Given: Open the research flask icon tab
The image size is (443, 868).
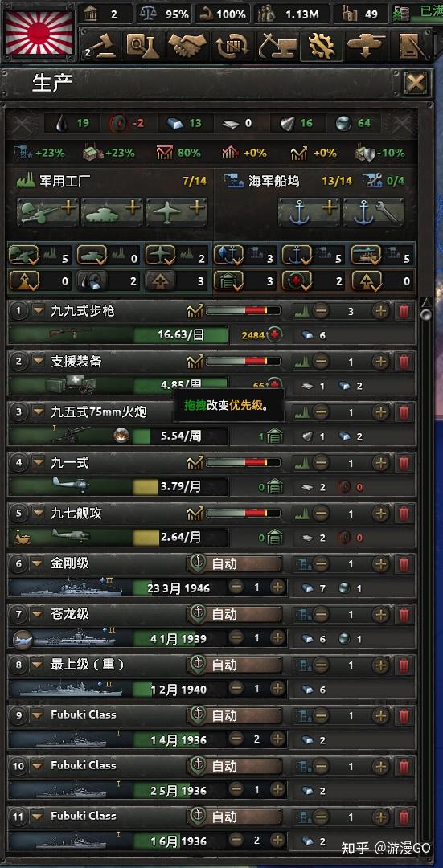Looking at the screenshot, I should point(142,46).
